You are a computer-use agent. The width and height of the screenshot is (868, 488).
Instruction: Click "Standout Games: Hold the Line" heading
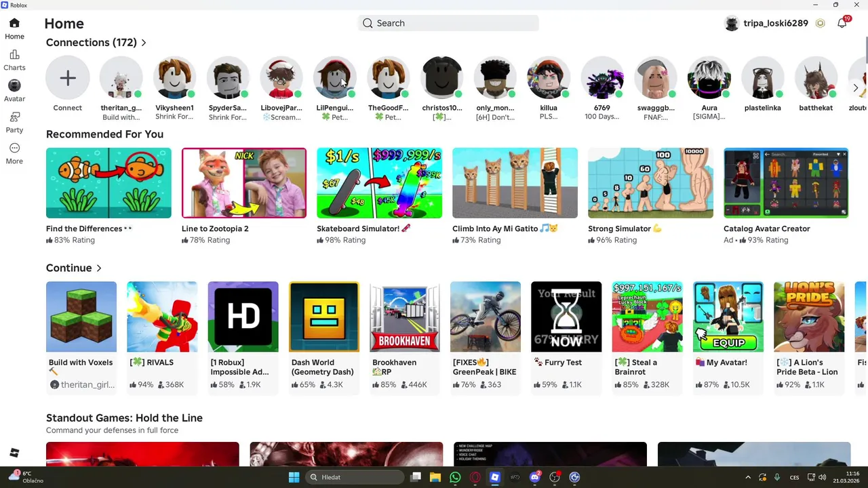coord(124,418)
